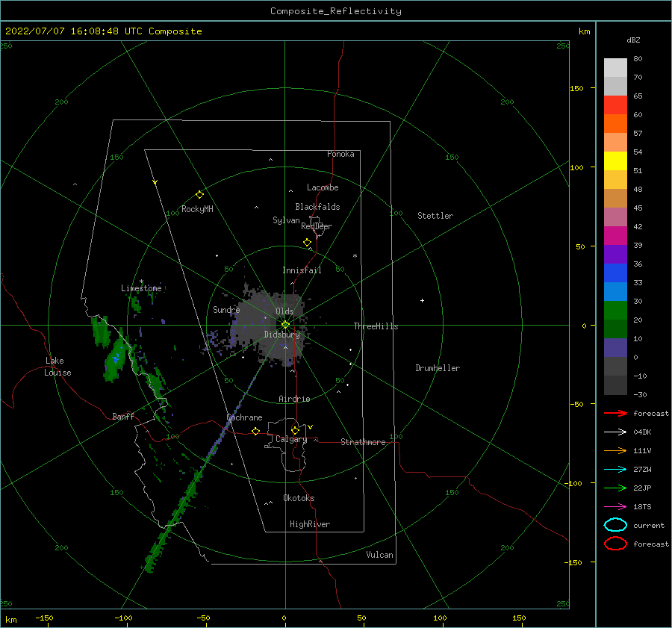Click the Blackfalds label
The height and width of the screenshot is (628, 672).
pos(317,207)
